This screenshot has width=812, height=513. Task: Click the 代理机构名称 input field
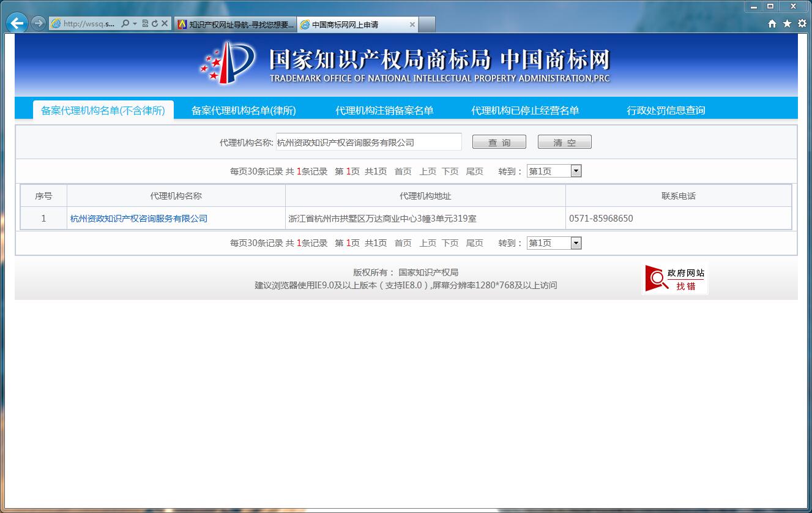pos(368,142)
